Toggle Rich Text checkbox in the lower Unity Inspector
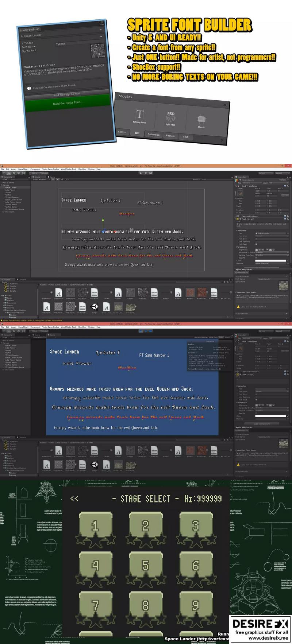Screen dimensions: 292x644 [256, 400]
